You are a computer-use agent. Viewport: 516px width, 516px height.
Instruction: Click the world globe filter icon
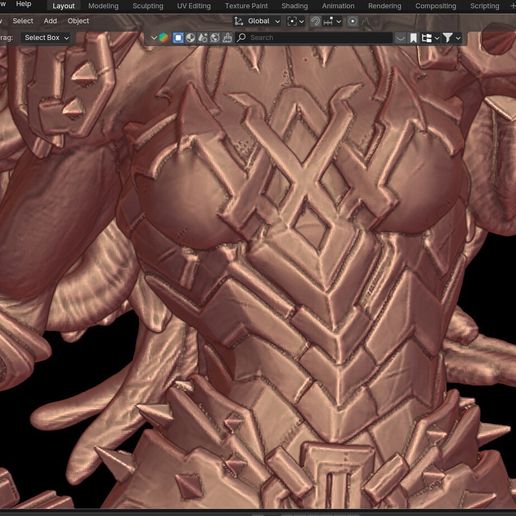[215, 38]
